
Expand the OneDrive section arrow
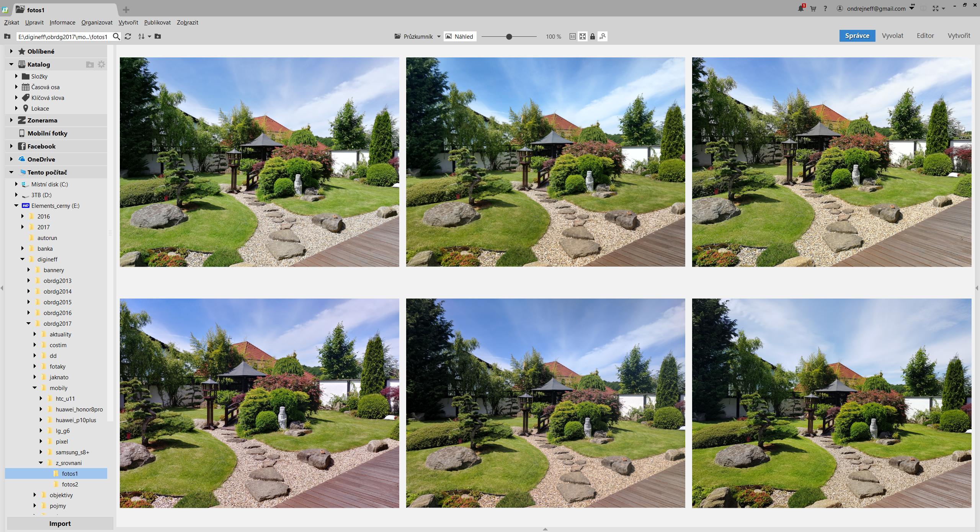pyautogui.click(x=11, y=159)
